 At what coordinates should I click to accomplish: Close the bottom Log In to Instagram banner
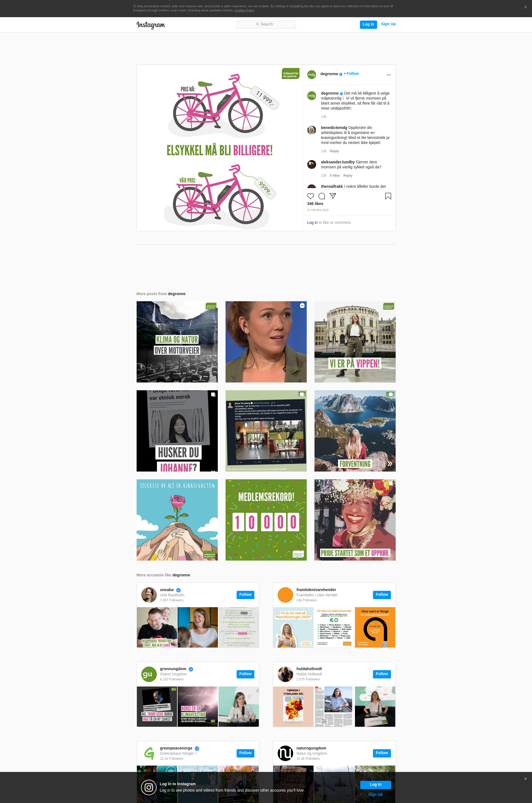point(525,779)
